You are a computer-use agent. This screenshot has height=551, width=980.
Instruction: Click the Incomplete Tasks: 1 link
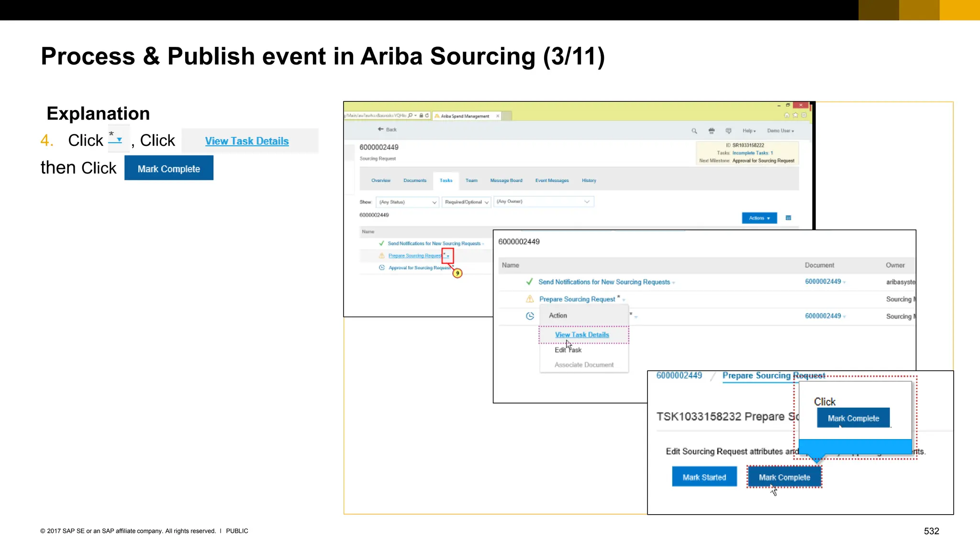coord(752,153)
